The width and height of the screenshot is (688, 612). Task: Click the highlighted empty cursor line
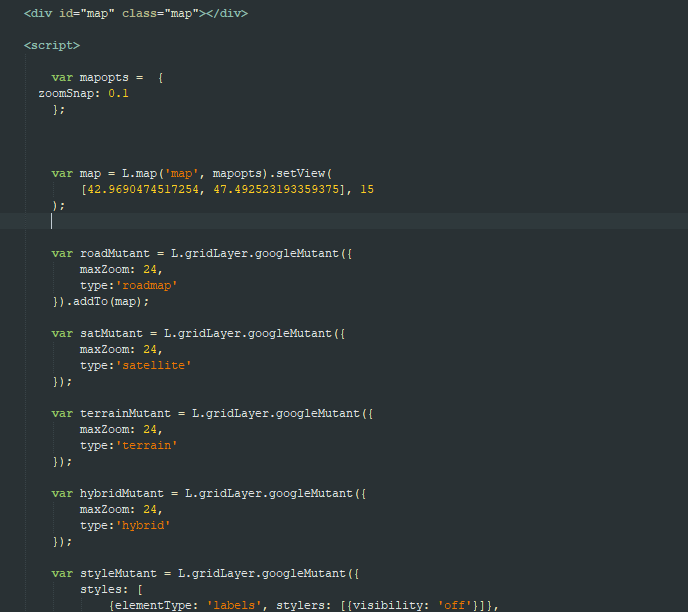tap(344, 221)
